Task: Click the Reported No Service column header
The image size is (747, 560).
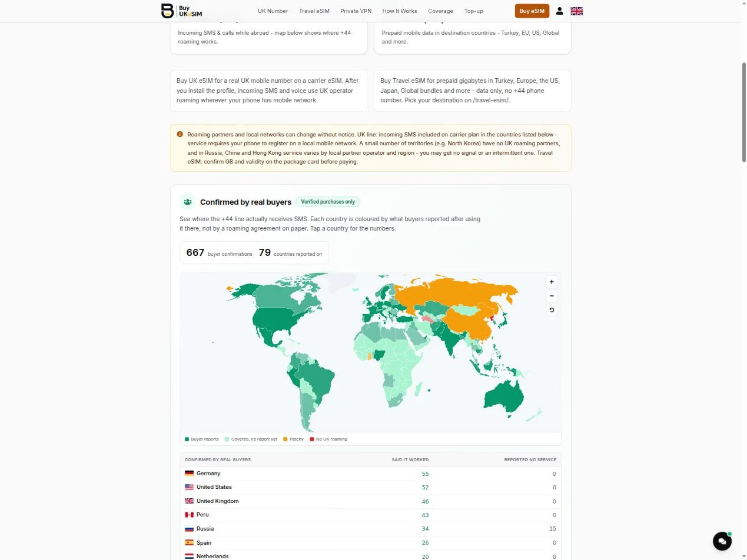Action: tap(530, 459)
